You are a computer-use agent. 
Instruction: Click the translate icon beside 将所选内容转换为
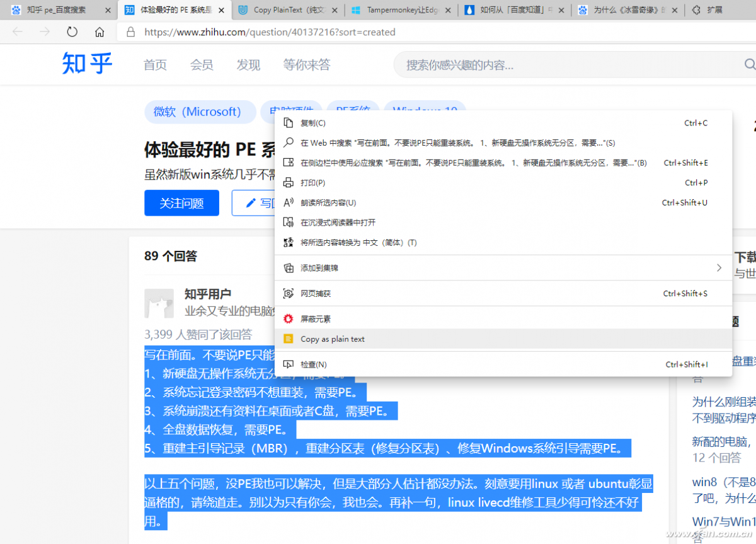pos(289,243)
